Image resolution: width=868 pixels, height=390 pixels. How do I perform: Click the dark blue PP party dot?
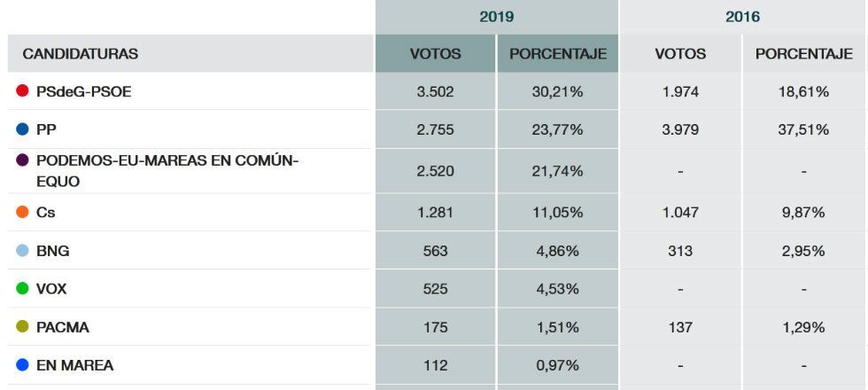tap(23, 129)
